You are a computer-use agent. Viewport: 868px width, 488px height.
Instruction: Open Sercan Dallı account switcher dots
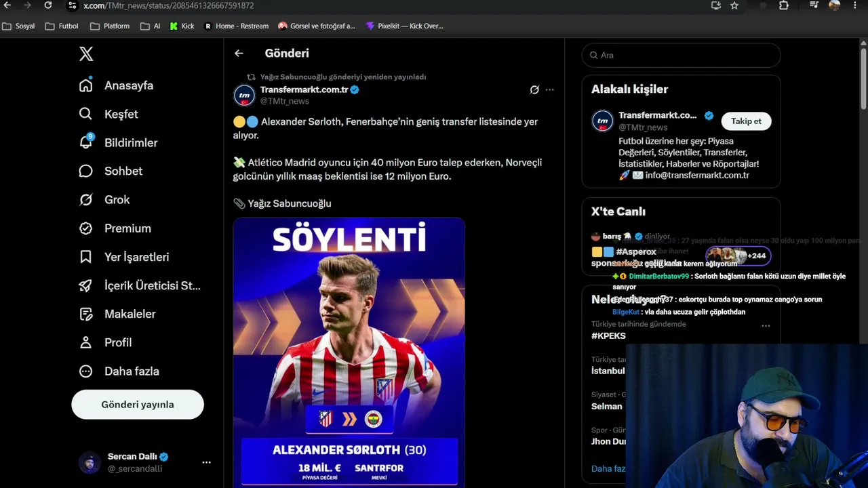click(206, 462)
